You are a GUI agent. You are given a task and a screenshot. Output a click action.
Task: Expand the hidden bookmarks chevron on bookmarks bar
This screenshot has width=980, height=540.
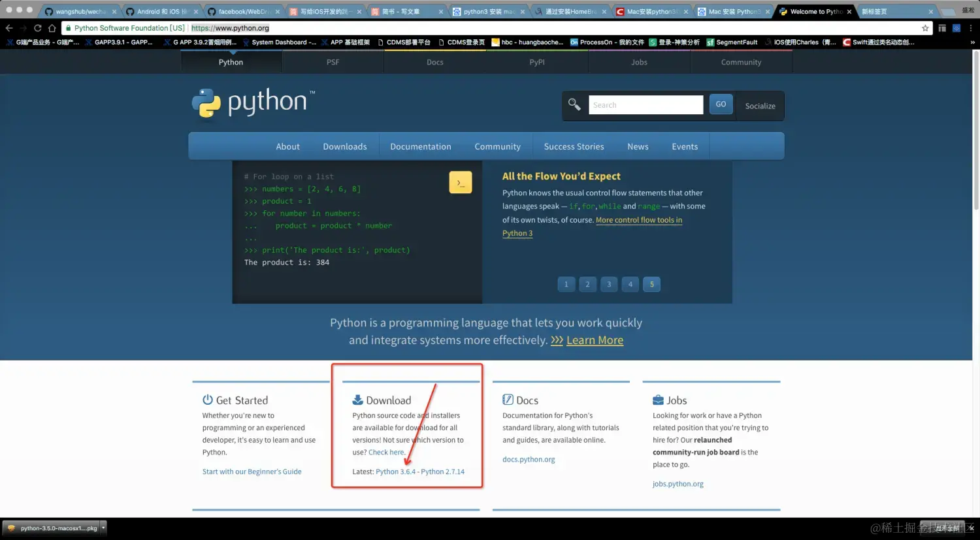click(973, 42)
